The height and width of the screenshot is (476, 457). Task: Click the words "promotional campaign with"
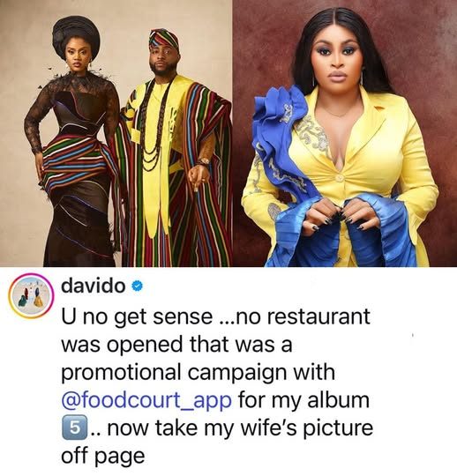[x=199, y=373]
